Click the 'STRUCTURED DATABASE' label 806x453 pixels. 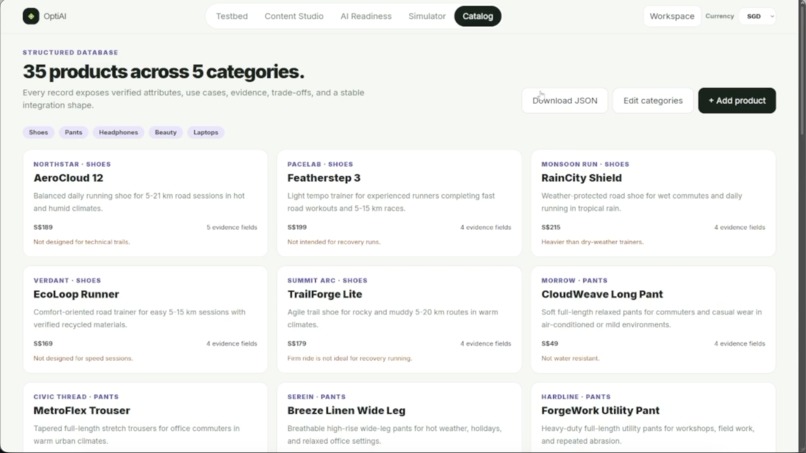pyautogui.click(x=70, y=52)
